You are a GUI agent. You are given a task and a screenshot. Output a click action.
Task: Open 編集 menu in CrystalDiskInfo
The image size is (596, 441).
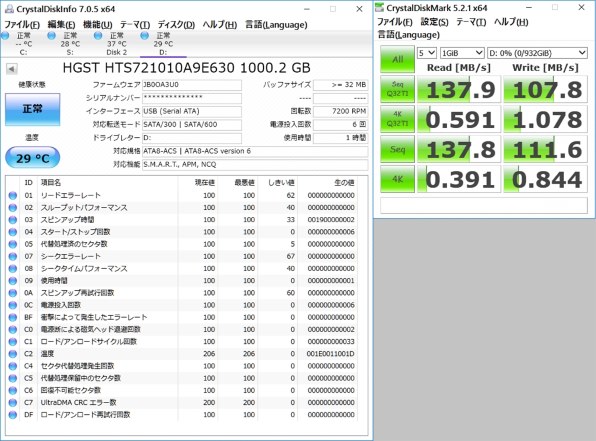[61, 25]
